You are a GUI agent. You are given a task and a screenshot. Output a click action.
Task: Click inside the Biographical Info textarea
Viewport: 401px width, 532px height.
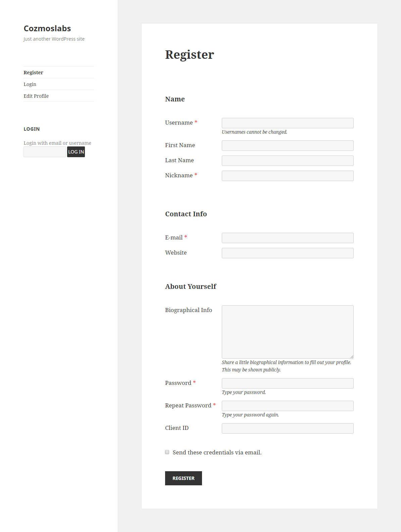pyautogui.click(x=288, y=332)
